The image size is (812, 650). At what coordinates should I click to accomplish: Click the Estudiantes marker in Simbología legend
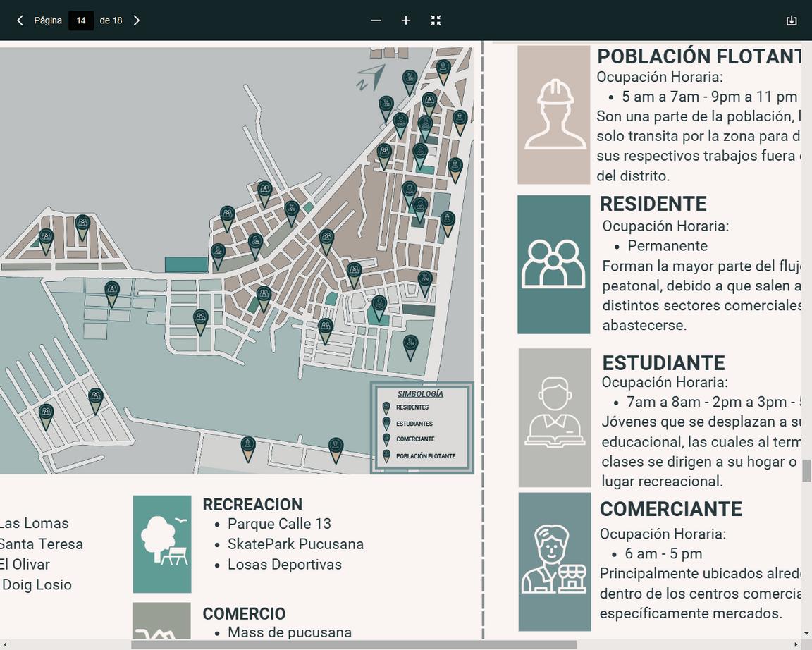point(386,424)
